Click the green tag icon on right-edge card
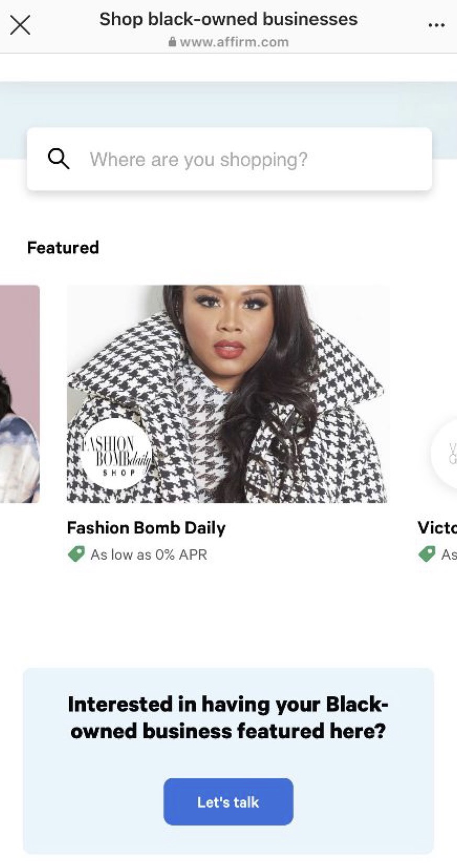Viewport: 457px width, 868px height. [427, 554]
